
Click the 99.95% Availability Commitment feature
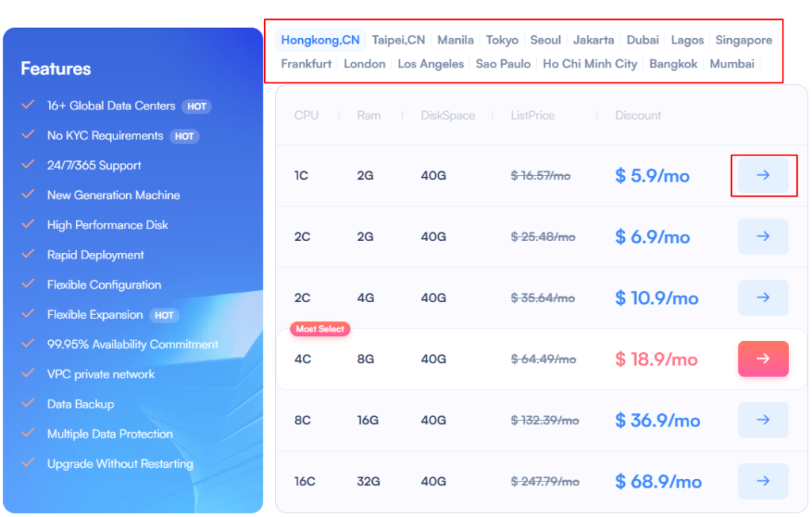(x=132, y=344)
